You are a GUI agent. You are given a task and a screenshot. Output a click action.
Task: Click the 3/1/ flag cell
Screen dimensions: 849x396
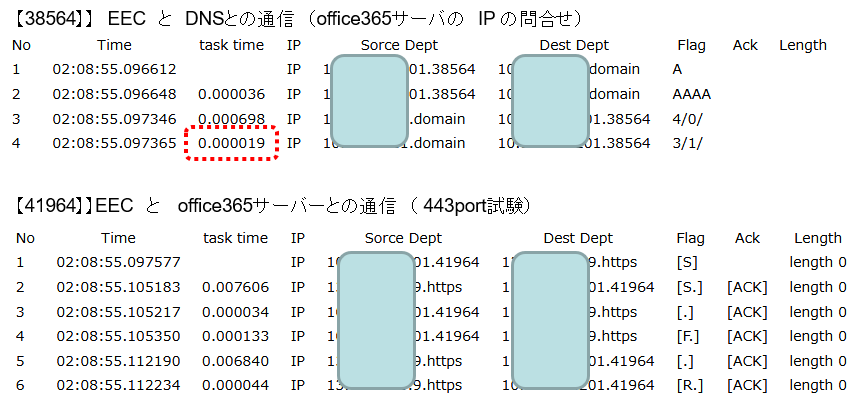point(688,144)
